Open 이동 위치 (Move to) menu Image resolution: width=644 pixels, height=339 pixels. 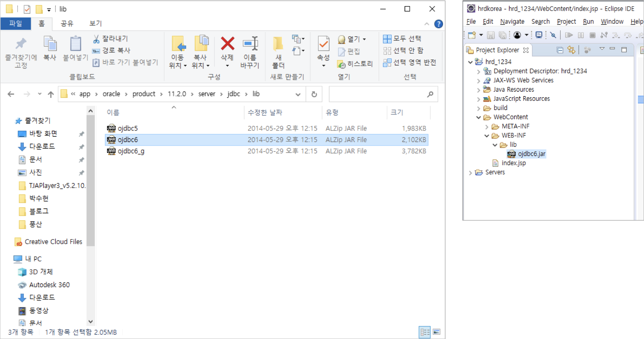tap(178, 52)
